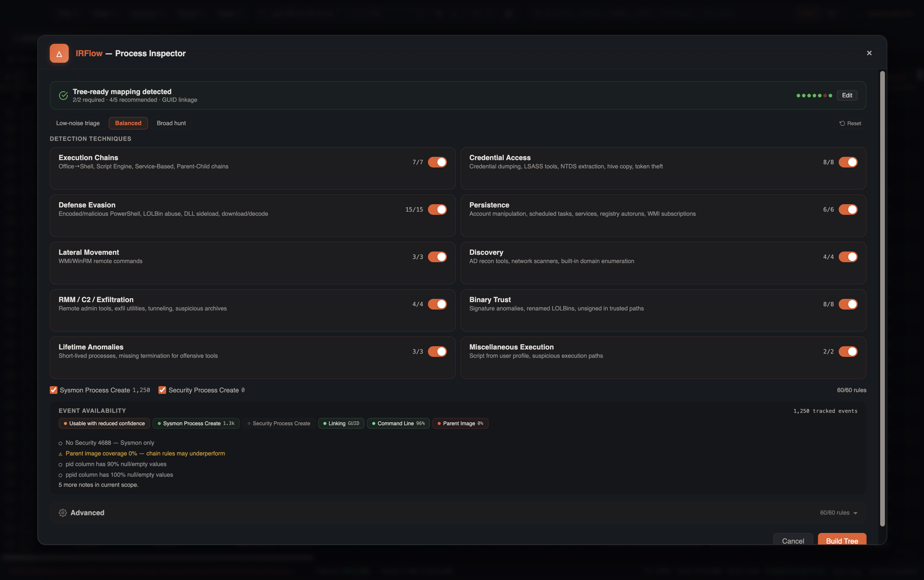Uncheck Security Process Create checkbox
The height and width of the screenshot is (580, 924).
pos(162,390)
